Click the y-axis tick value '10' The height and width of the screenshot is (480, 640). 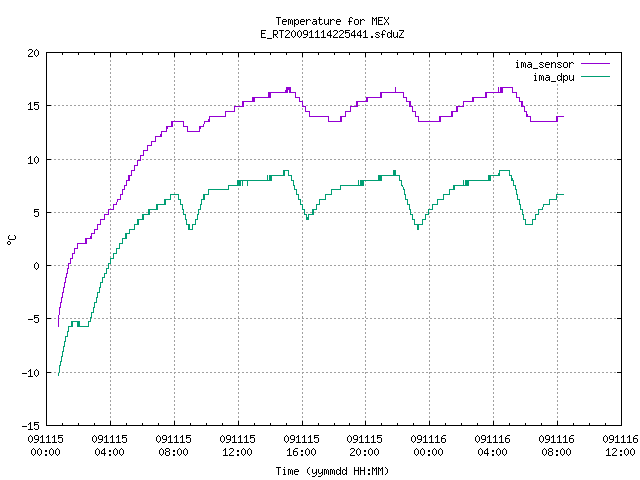[33, 160]
